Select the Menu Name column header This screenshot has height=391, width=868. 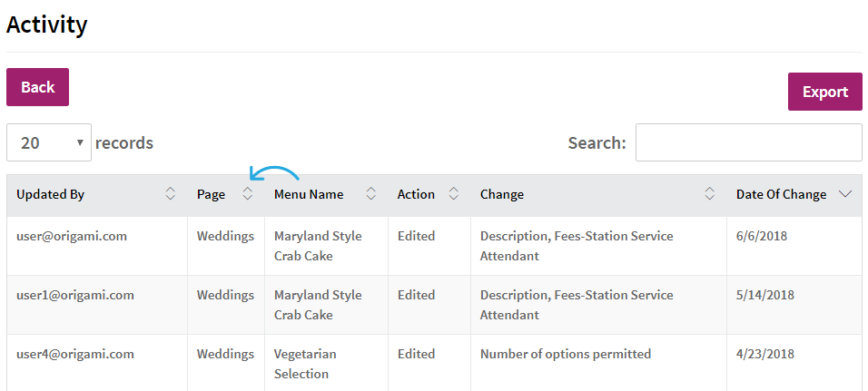point(309,194)
